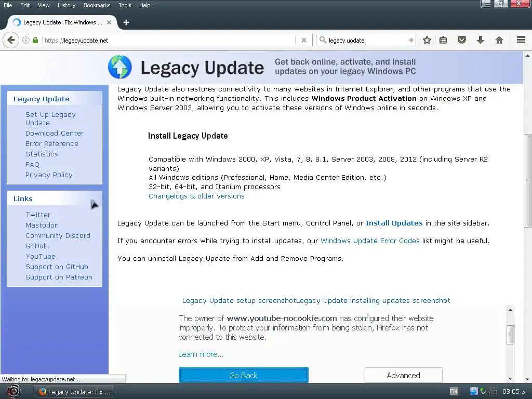Click into the legacy uodate search box

click(366, 41)
